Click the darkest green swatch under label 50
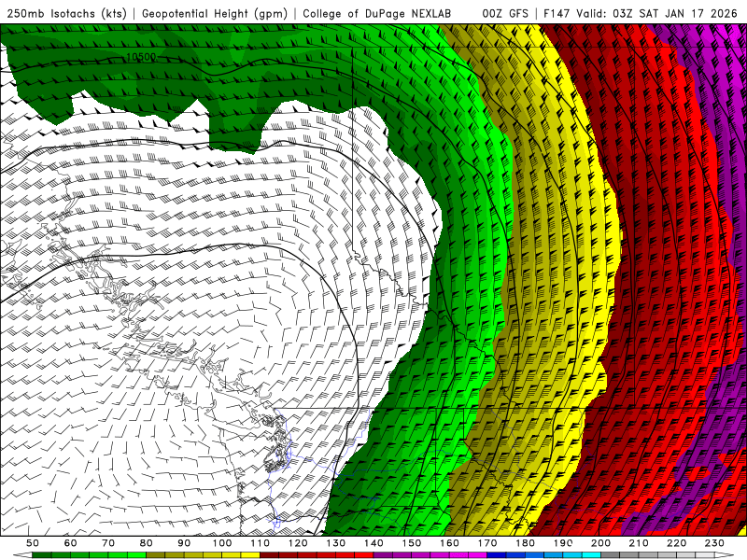Image resolution: width=747 pixels, height=560 pixels. (x=42, y=555)
